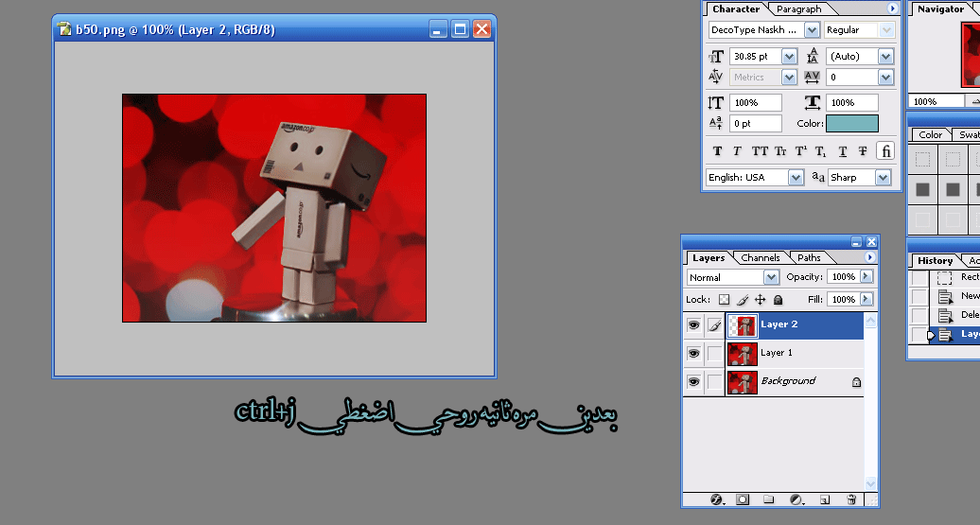Click the text Color swatch in Character panel
980x525 pixels.
[x=851, y=123]
